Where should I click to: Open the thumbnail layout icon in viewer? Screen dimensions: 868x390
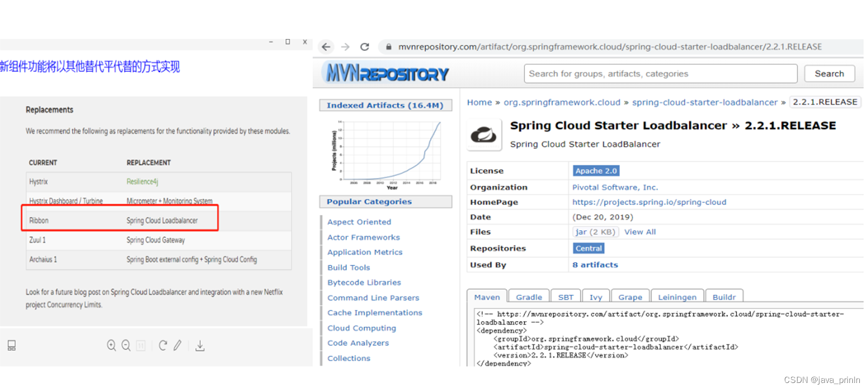pos(11,346)
